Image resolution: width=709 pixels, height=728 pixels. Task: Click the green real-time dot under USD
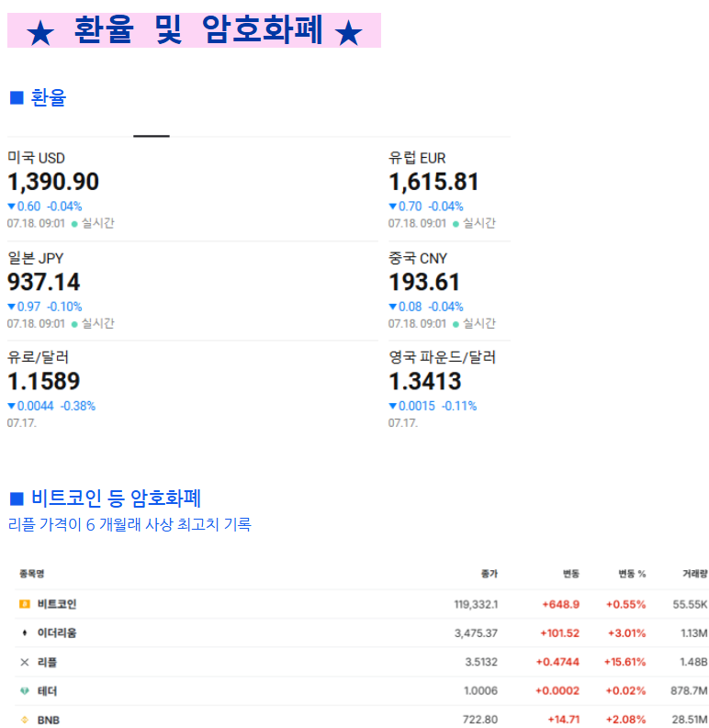click(74, 224)
